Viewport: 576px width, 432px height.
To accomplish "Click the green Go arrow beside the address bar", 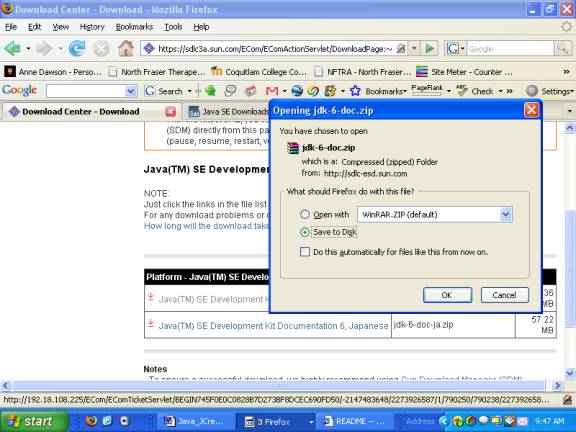I will pyautogui.click(x=429, y=48).
